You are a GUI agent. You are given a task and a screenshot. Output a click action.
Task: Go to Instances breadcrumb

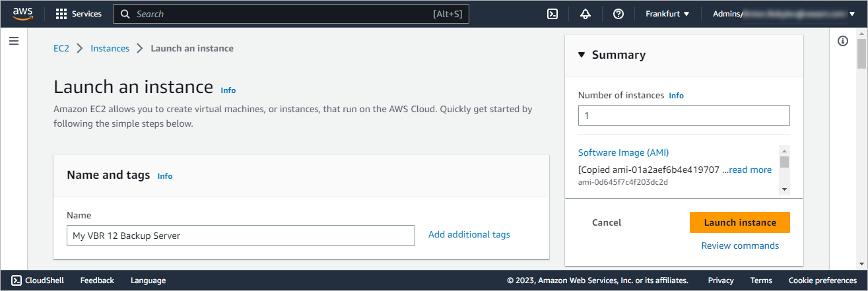(110, 48)
